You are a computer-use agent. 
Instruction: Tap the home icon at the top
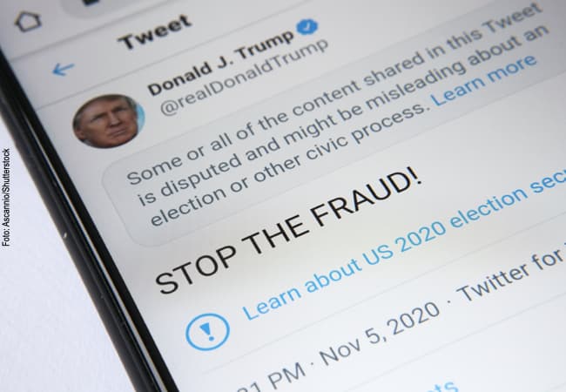[x=28, y=21]
